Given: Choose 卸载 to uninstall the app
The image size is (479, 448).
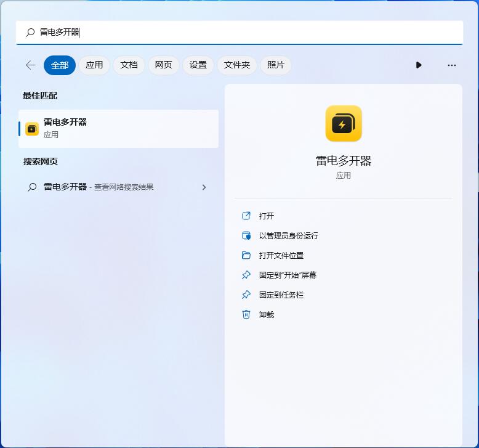Looking at the screenshot, I should pos(267,315).
